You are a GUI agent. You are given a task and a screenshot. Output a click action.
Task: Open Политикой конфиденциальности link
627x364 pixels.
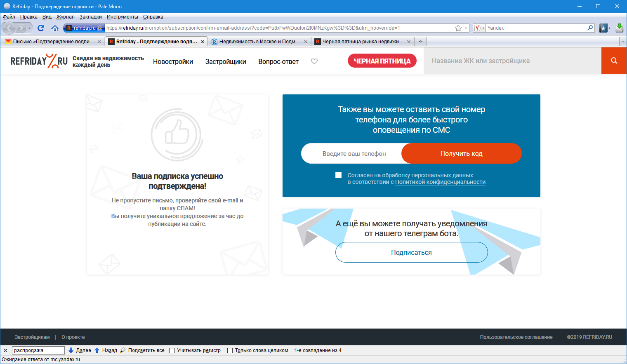click(440, 182)
